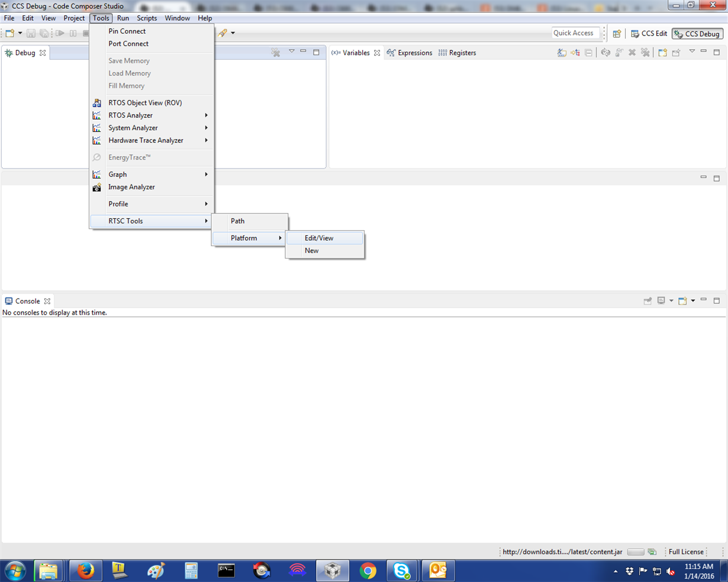Open the Scripts menu
Image resolution: width=728 pixels, height=582 pixels.
click(x=147, y=18)
